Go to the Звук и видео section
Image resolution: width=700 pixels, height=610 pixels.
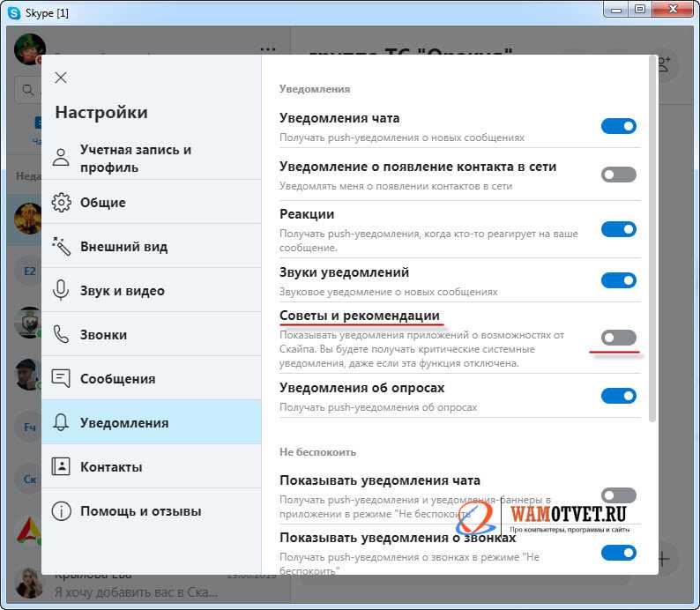click(x=152, y=291)
